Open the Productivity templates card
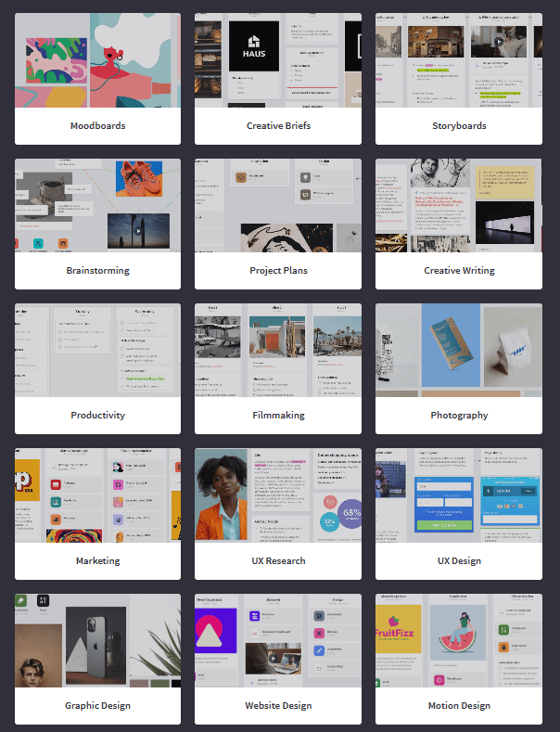Image resolution: width=560 pixels, height=732 pixels. tap(97, 369)
